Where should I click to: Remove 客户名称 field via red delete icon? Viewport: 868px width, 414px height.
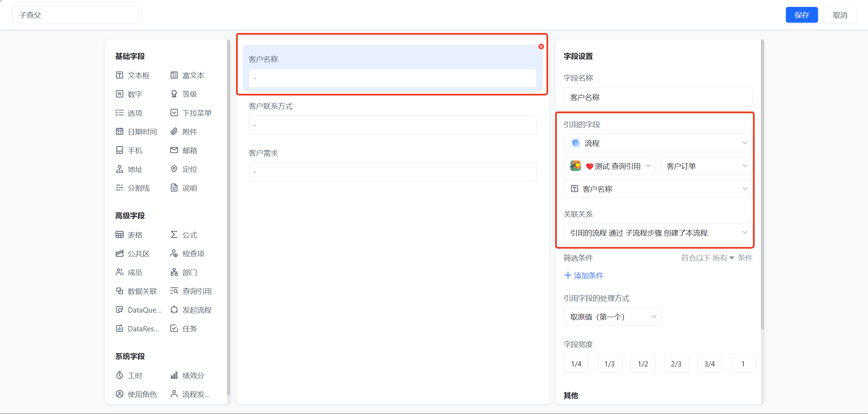point(541,47)
